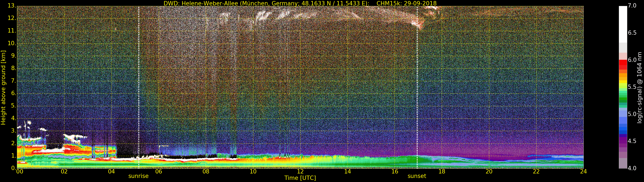Click the '8.' height axis tick label
644x182 pixels.
[14, 68]
